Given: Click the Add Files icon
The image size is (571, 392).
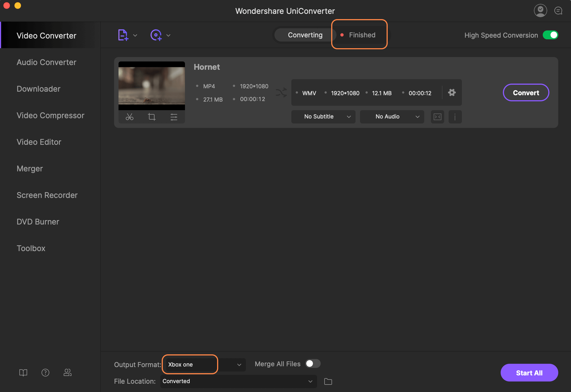Looking at the screenshot, I should coord(123,35).
